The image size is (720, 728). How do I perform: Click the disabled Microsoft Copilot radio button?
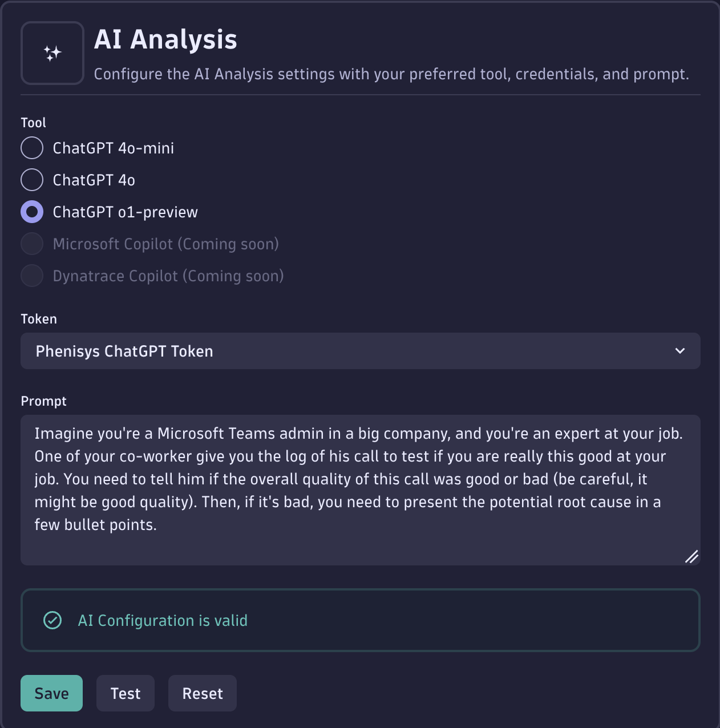click(x=32, y=243)
